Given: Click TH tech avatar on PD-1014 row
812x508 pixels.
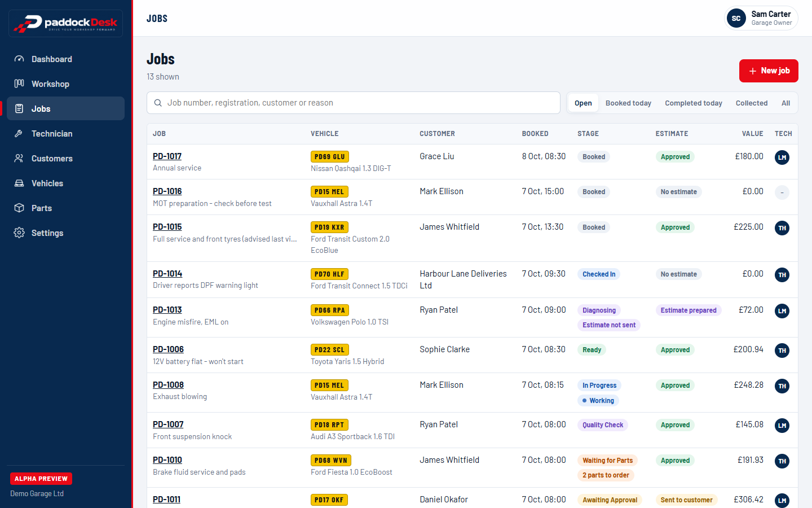Looking at the screenshot, I should click(782, 275).
